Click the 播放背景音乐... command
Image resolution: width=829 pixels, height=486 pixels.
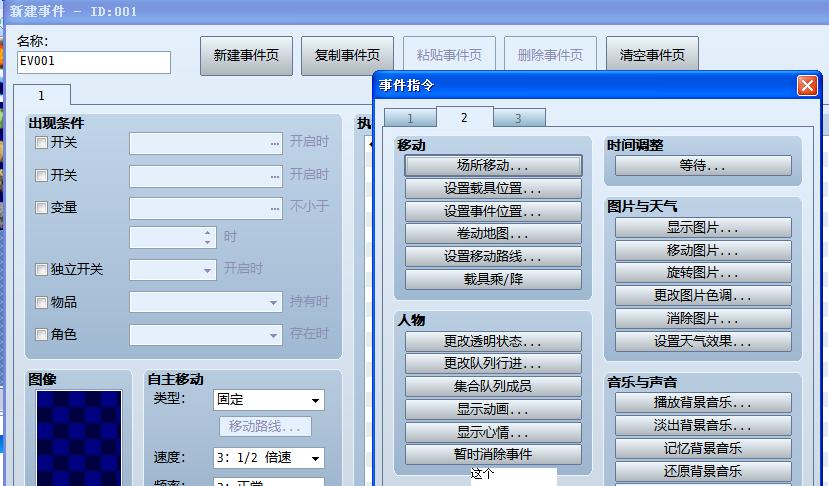[x=703, y=402]
